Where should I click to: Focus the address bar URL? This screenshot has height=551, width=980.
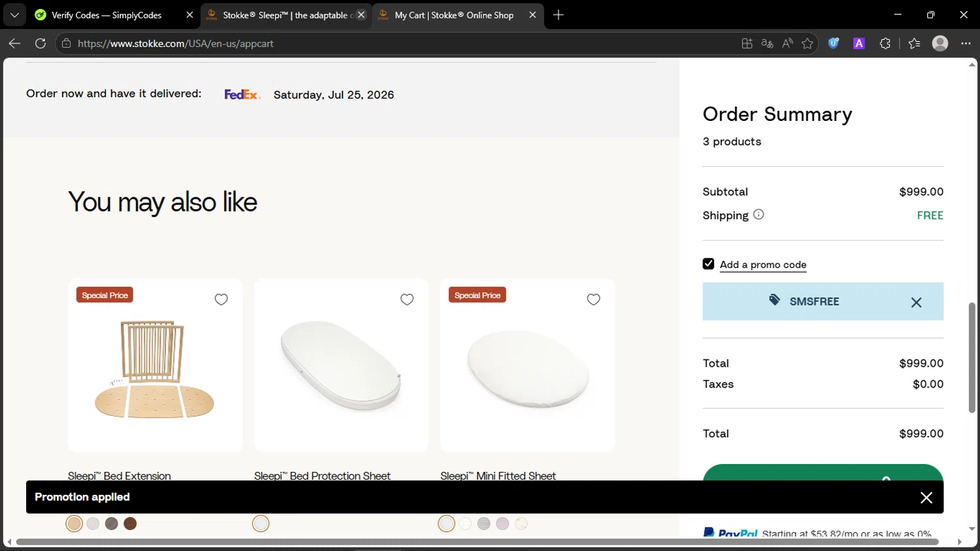176,43
